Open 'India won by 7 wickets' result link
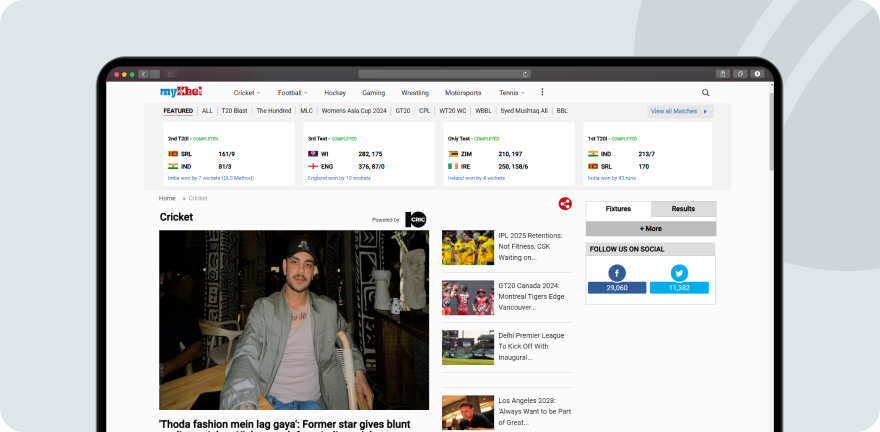The image size is (880, 432). tap(211, 178)
